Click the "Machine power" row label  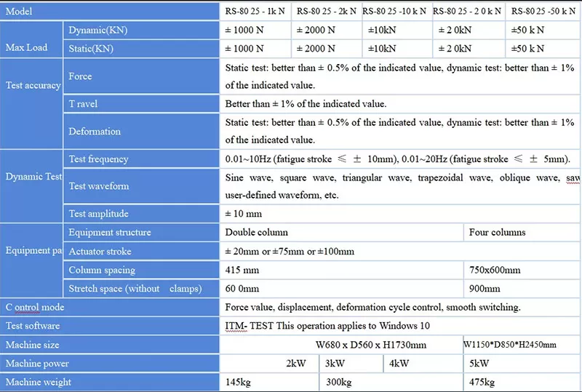pos(37,364)
